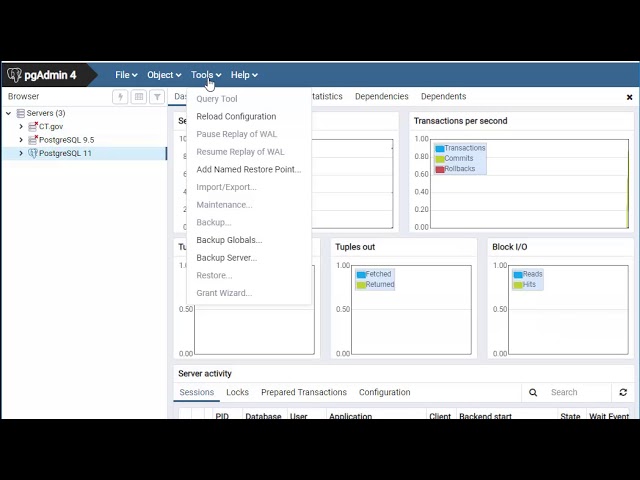Screen dimensions: 640x480
Task: Open the File menu
Action: [x=126, y=75]
